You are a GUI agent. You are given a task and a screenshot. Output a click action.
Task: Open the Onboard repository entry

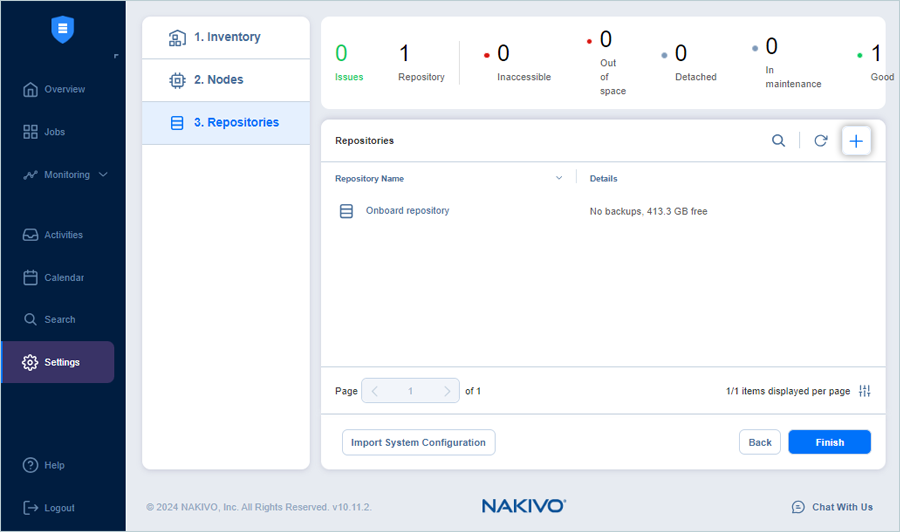pos(408,211)
